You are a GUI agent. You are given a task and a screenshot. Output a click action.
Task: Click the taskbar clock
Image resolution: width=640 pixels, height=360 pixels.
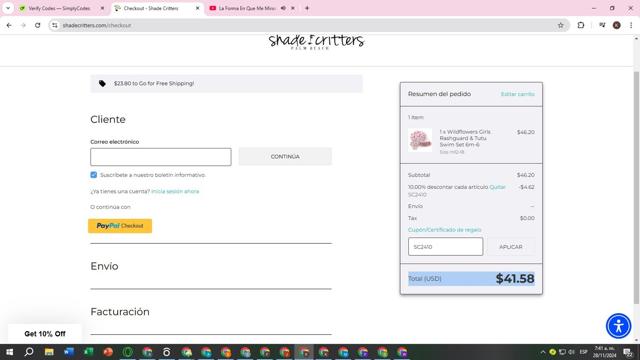click(604, 352)
